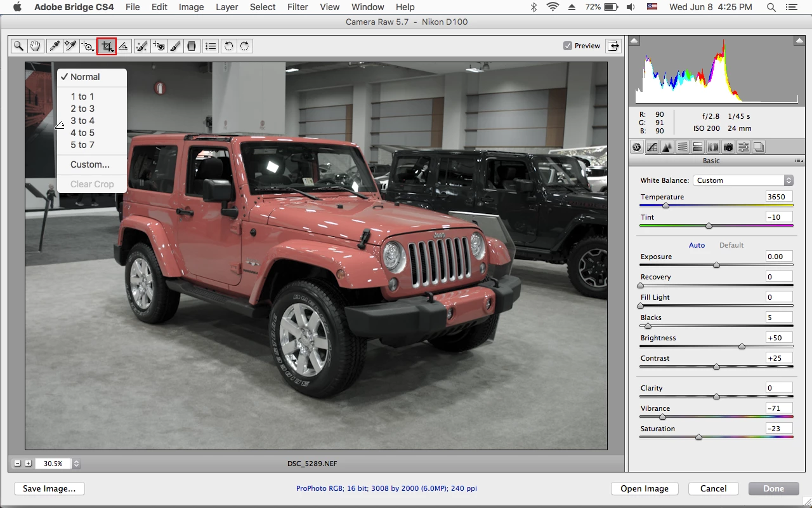The height and width of the screenshot is (508, 812).
Task: Toggle highlight clipping warning in histogram
Action: click(799, 41)
